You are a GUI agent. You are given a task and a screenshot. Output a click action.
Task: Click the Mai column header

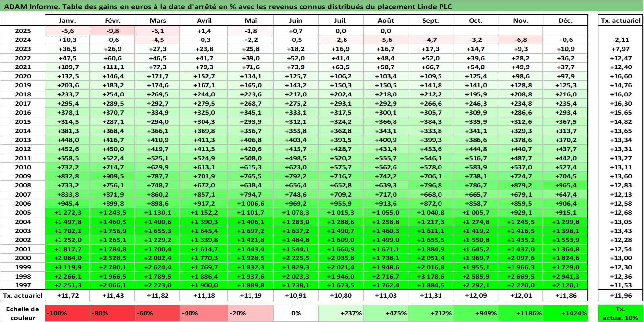click(251, 20)
